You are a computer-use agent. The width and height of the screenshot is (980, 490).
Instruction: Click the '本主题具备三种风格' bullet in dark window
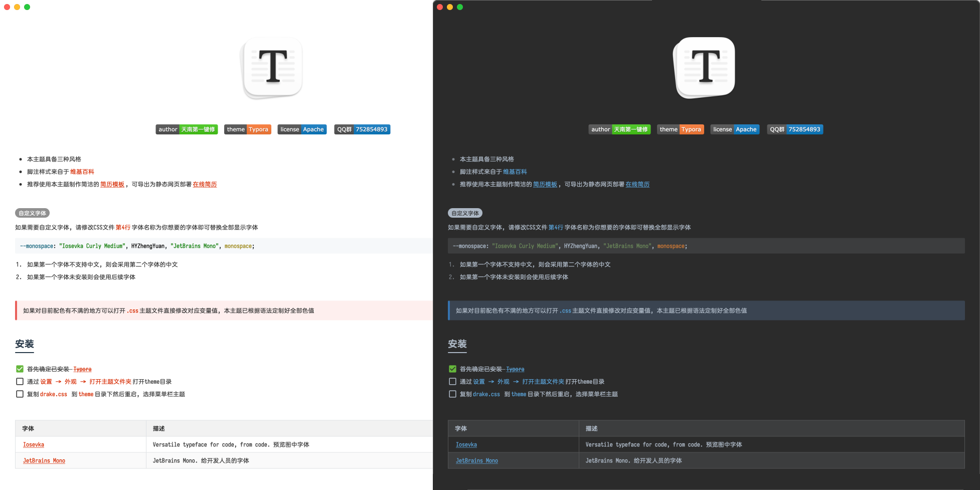click(x=487, y=159)
